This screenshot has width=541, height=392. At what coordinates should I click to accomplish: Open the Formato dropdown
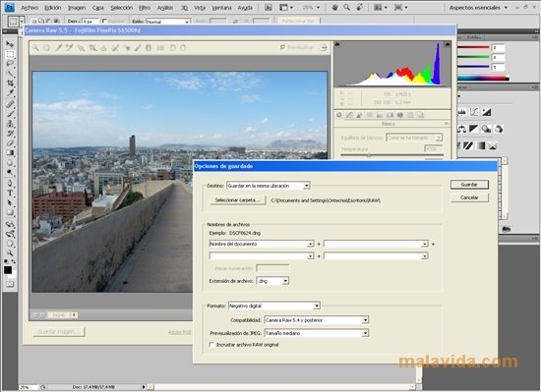click(274, 306)
